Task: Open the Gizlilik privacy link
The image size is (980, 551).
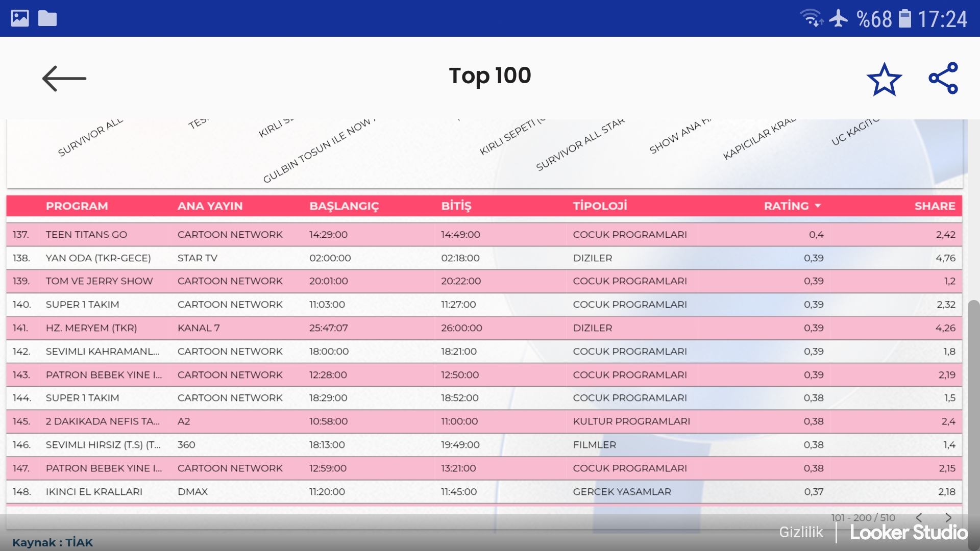Action: [x=801, y=532]
